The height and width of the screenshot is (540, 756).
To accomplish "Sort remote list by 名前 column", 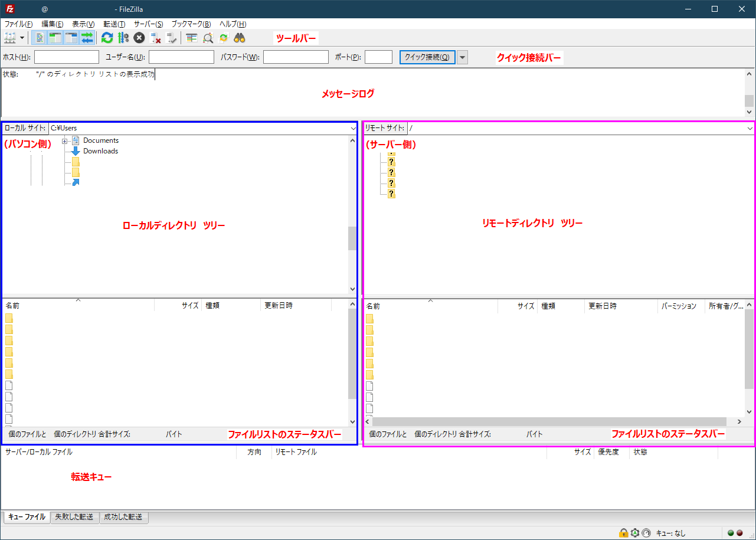I will [430, 306].
